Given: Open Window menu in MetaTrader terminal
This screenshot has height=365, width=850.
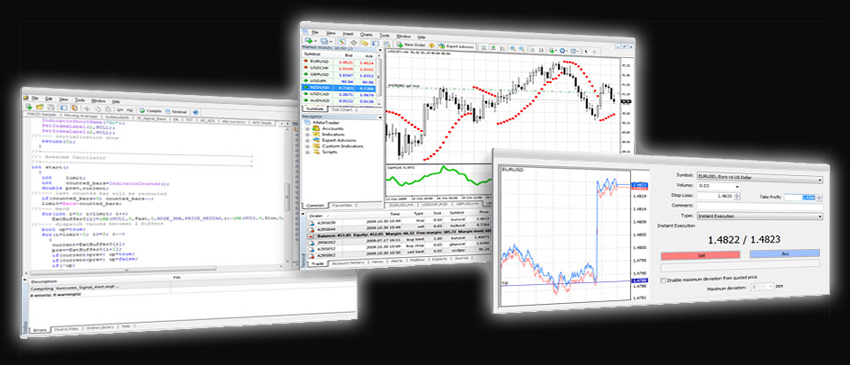Looking at the screenshot, I should click(404, 36).
